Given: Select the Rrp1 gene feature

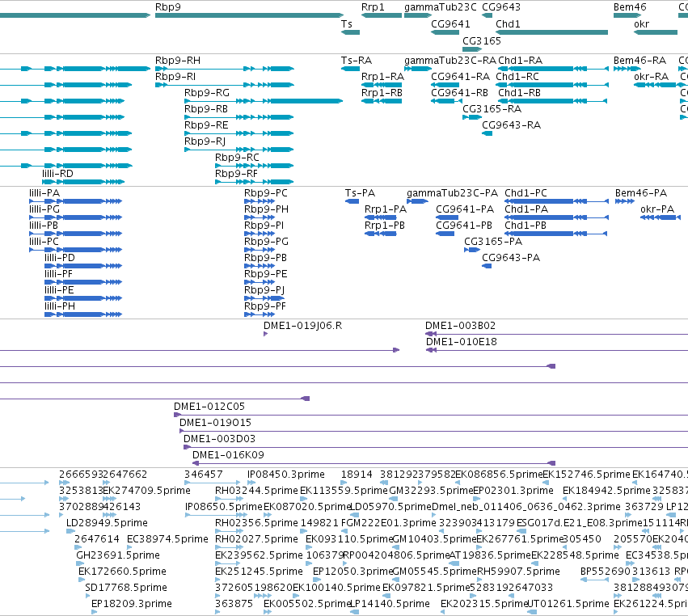Looking at the screenshot, I should (382, 15).
